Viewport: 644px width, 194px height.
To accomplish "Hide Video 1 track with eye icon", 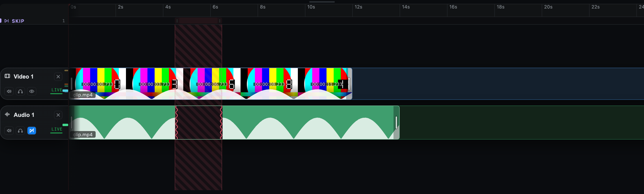I will (32, 91).
